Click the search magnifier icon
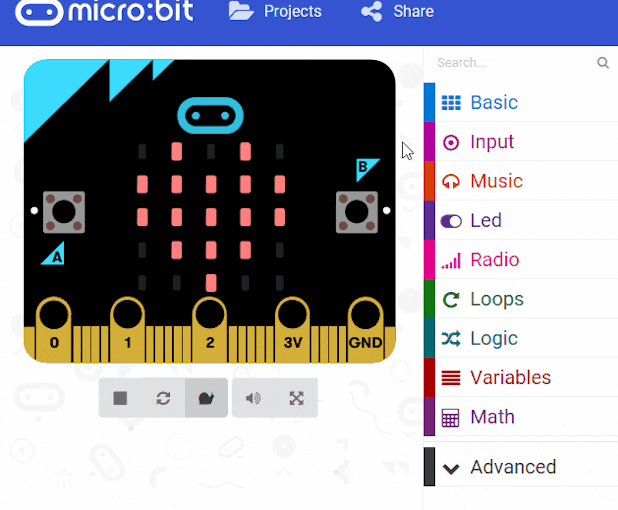618x510 pixels. click(603, 63)
